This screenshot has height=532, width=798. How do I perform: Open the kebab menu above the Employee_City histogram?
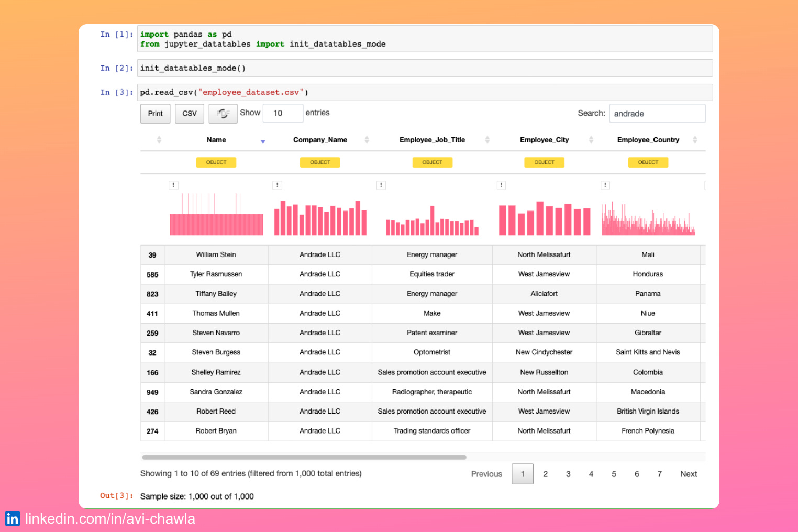(x=501, y=185)
